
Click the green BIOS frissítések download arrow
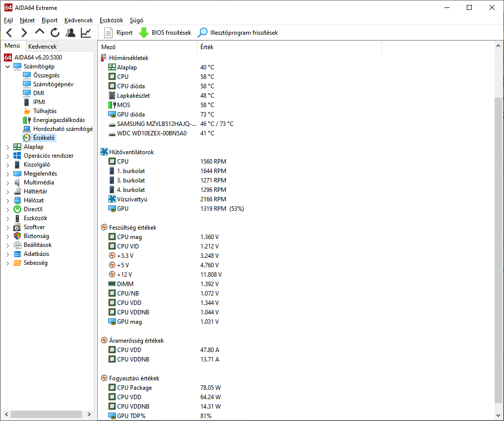coord(144,32)
